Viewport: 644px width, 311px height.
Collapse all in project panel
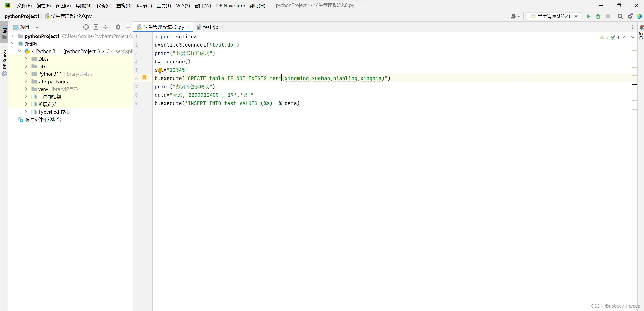coord(106,27)
